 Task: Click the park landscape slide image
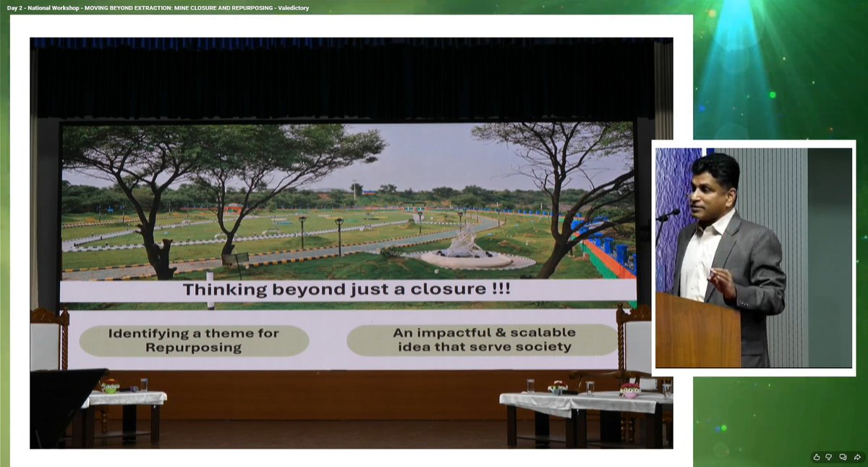coord(348,201)
